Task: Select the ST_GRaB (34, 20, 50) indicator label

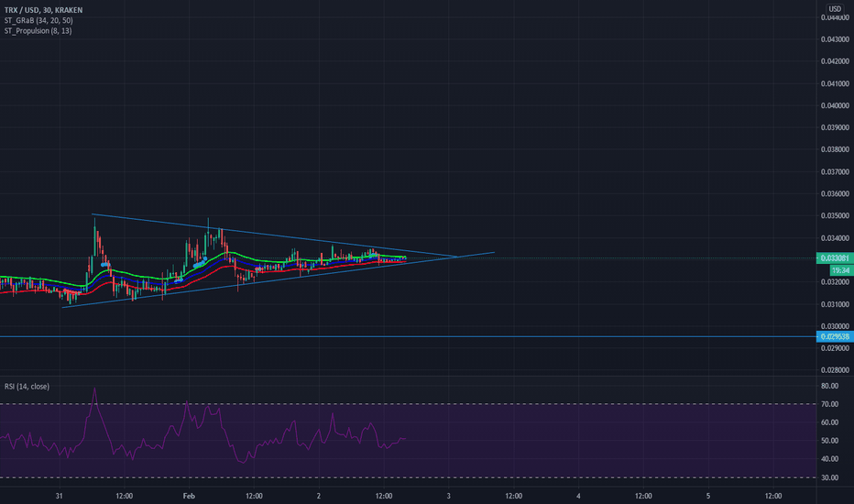Action: [38, 20]
